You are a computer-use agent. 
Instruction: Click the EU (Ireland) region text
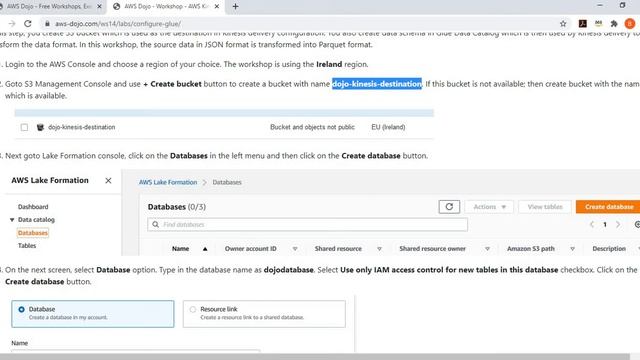click(x=388, y=127)
